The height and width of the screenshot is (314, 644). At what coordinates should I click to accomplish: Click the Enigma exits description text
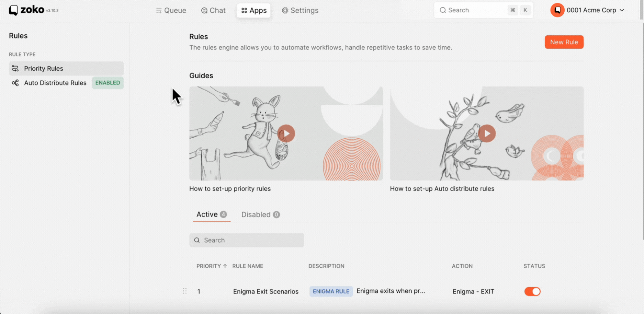point(391,291)
